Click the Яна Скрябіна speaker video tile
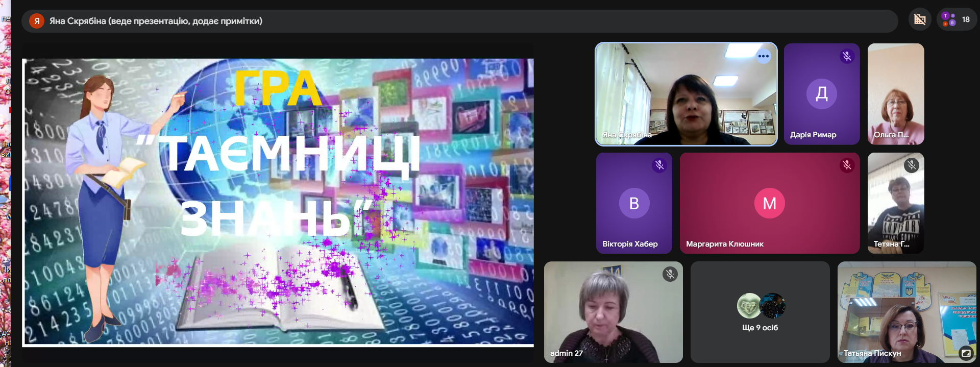This screenshot has height=367, width=980. 686,94
